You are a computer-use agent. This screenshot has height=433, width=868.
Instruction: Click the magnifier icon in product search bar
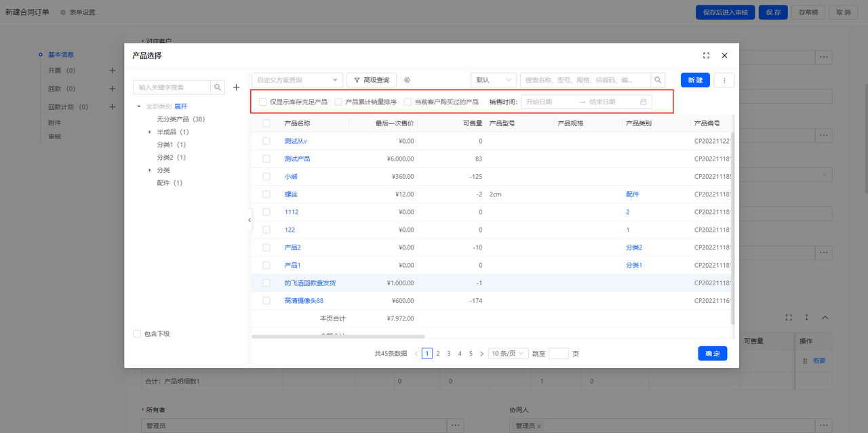pos(658,80)
